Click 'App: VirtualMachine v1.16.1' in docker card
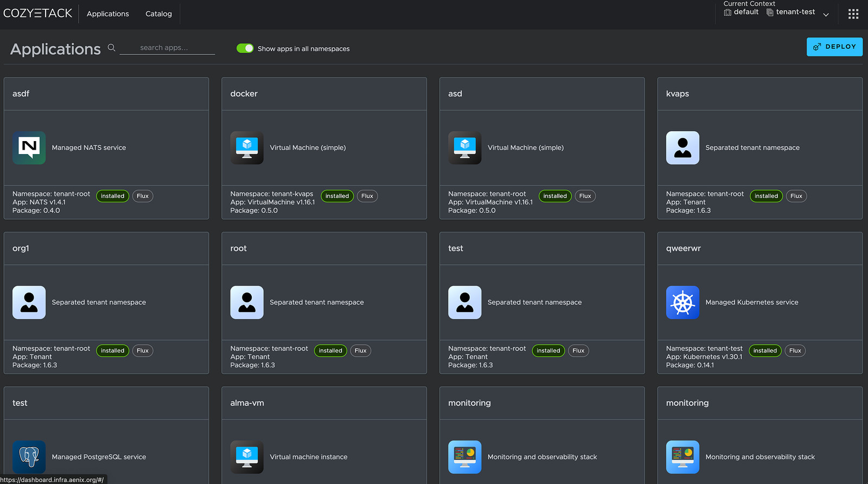This screenshot has width=868, height=484. pyautogui.click(x=272, y=202)
